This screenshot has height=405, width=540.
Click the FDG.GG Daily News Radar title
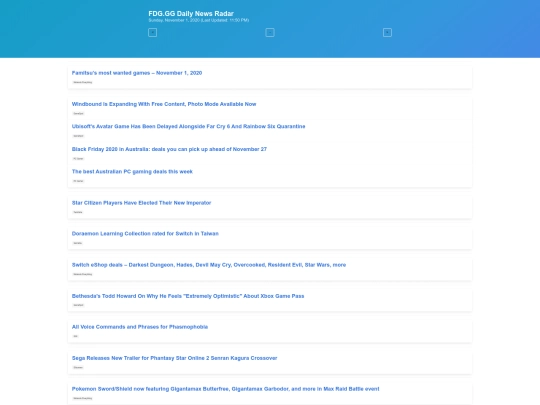(191, 13)
